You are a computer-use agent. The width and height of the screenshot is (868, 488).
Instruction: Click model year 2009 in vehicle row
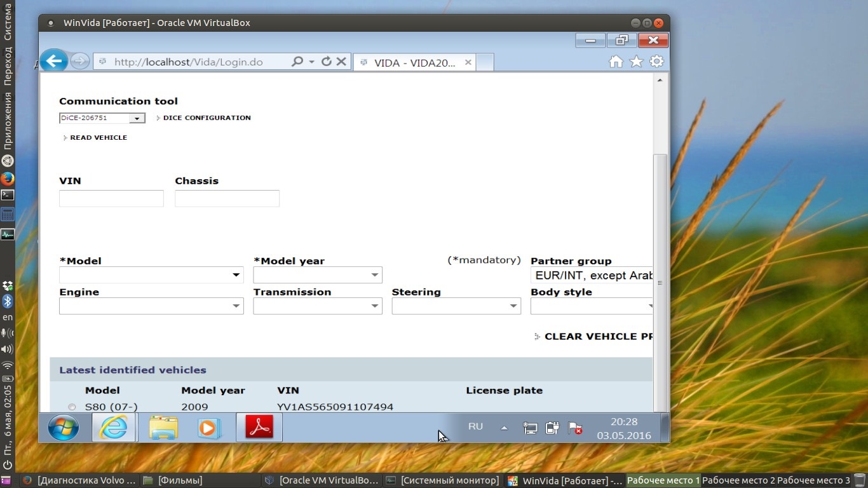(x=194, y=407)
